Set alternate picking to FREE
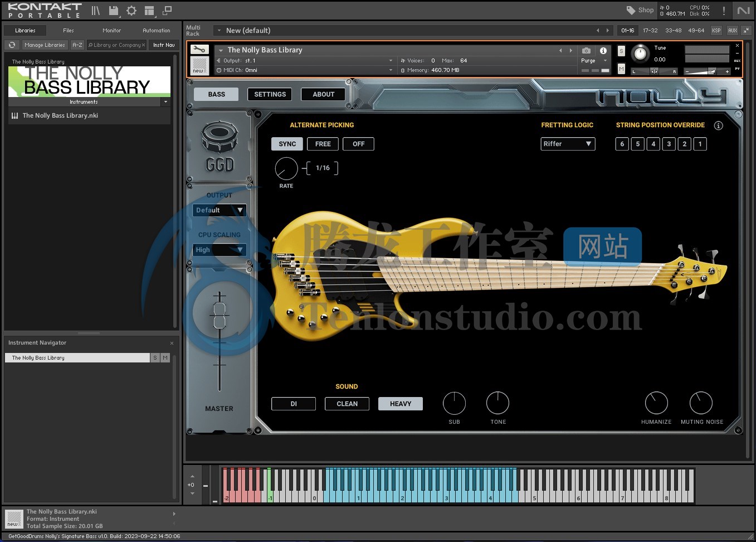 pyautogui.click(x=323, y=144)
